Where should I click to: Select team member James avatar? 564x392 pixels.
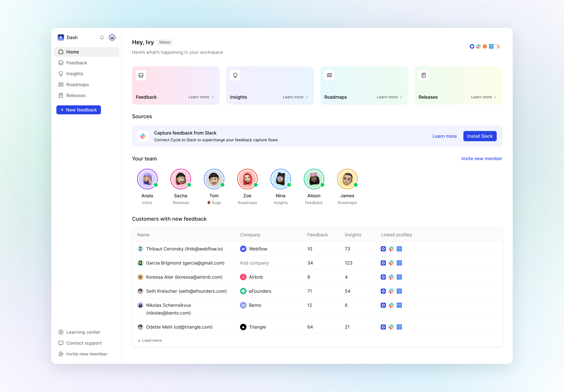347,179
